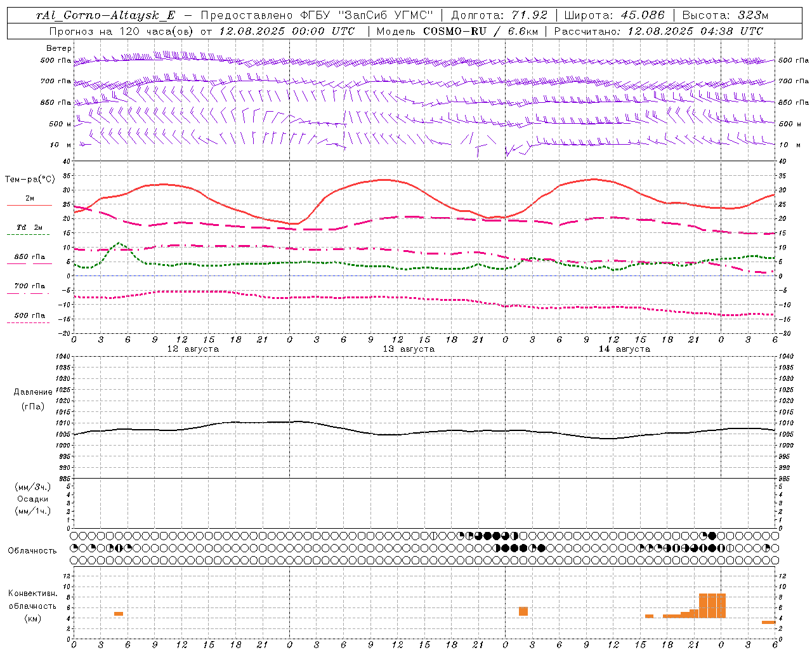Click left-side "850 гПа" wind level label
Image resolution: width=812 pixels, height=650 pixels.
(x=56, y=102)
